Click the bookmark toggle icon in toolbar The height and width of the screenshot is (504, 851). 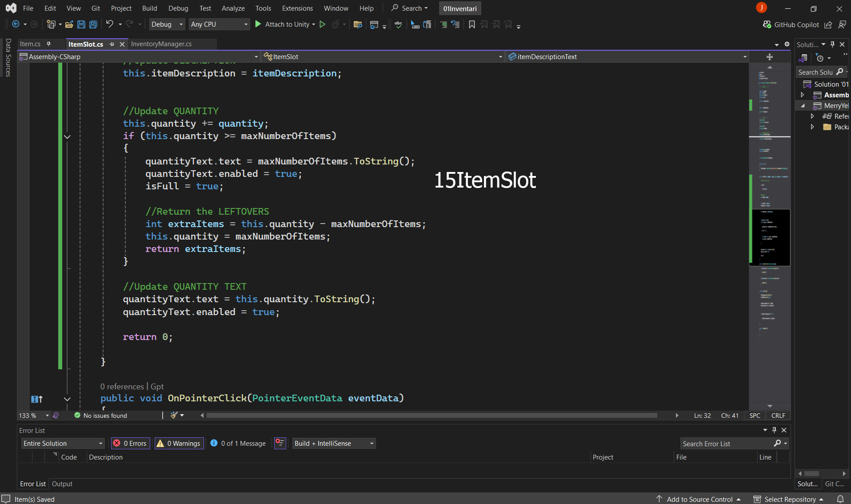point(472,24)
